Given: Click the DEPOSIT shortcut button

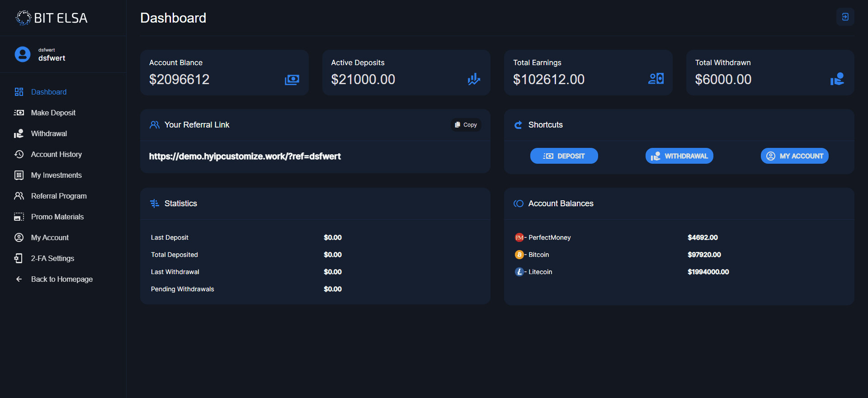Looking at the screenshot, I should tap(564, 156).
